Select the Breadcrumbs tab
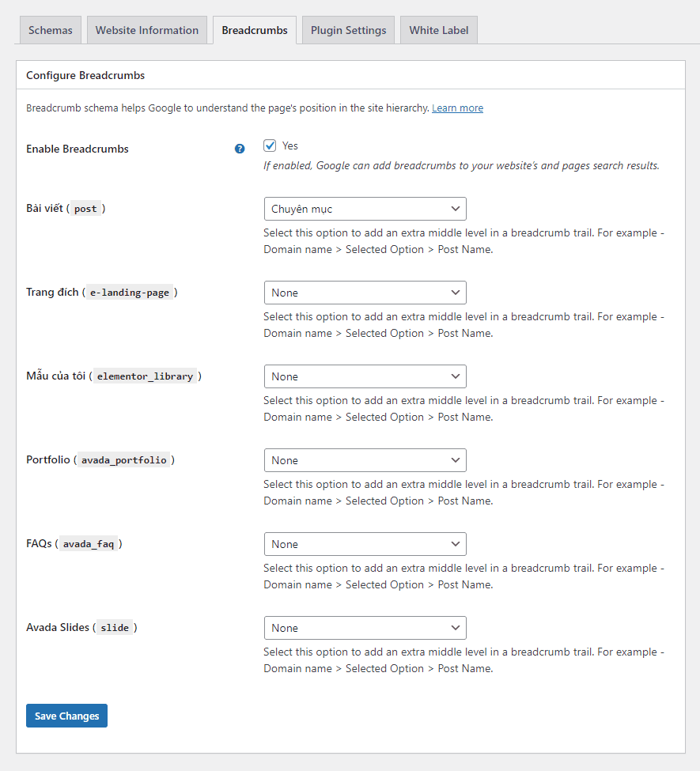700x771 pixels. coord(255,30)
